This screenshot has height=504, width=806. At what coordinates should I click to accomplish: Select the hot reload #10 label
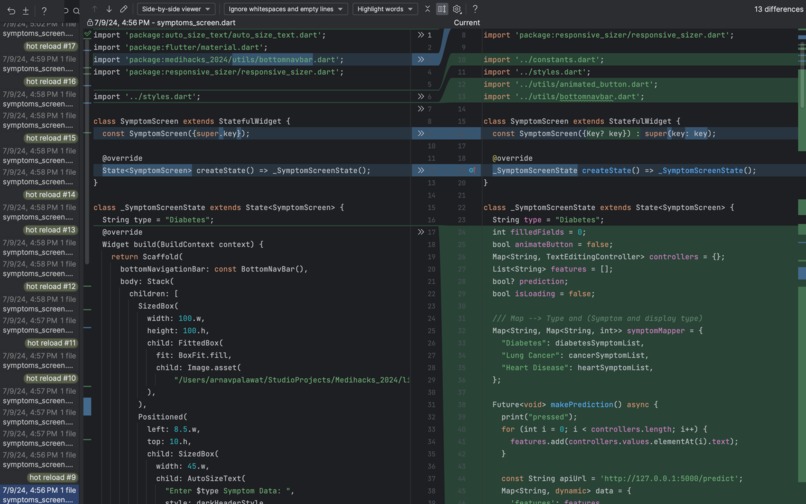(x=50, y=379)
